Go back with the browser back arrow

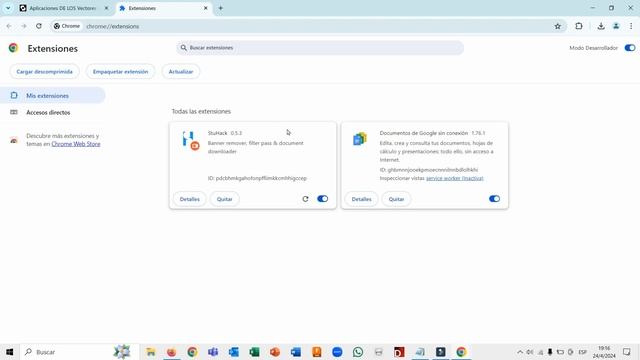9,26
